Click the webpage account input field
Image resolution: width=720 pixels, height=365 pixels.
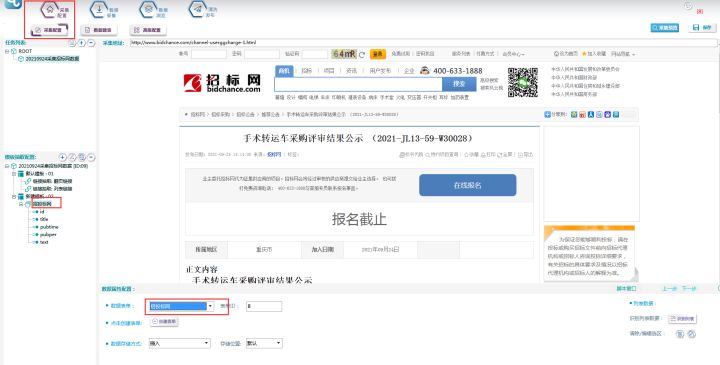coord(209,54)
